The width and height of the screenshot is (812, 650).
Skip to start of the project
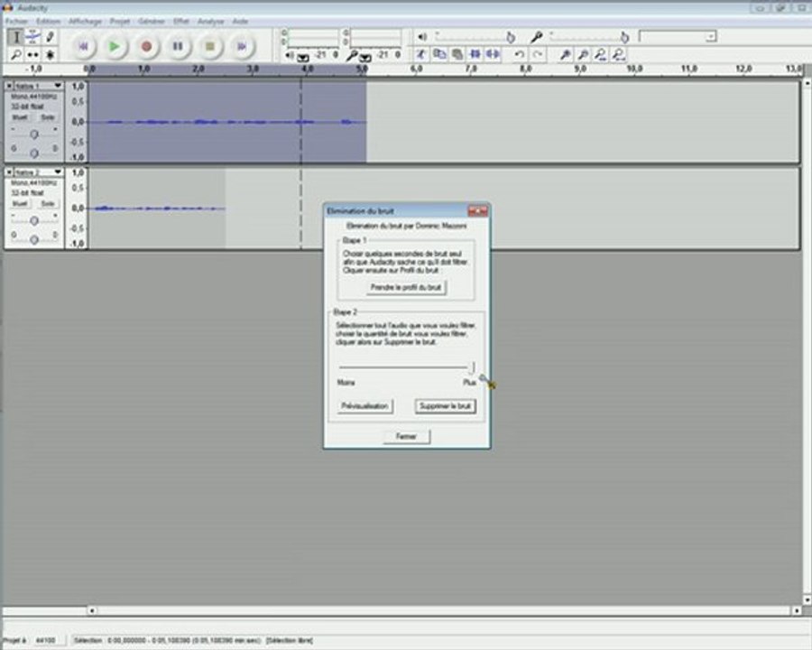tap(83, 46)
